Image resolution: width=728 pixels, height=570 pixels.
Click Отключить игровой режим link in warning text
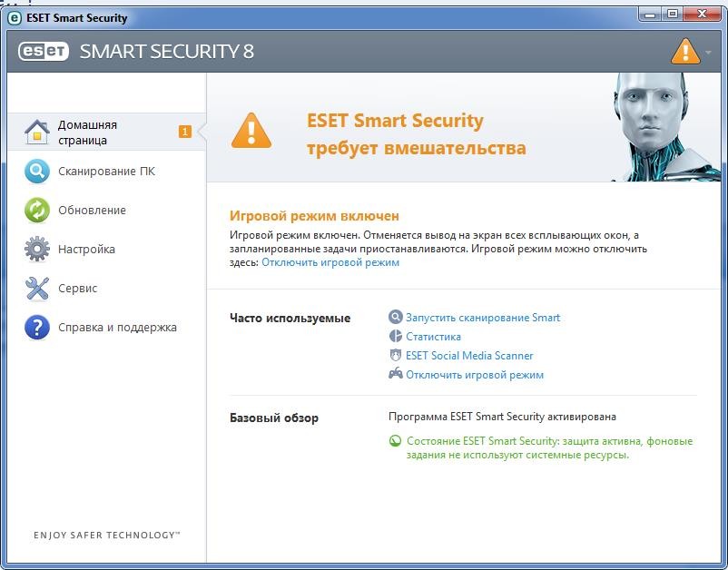pyautogui.click(x=330, y=263)
